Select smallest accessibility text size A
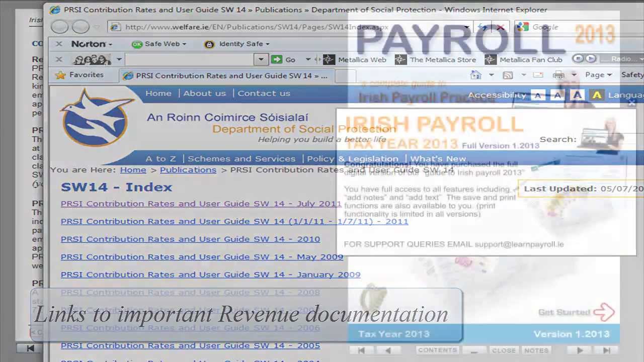This screenshot has width=644, height=362. (x=538, y=95)
